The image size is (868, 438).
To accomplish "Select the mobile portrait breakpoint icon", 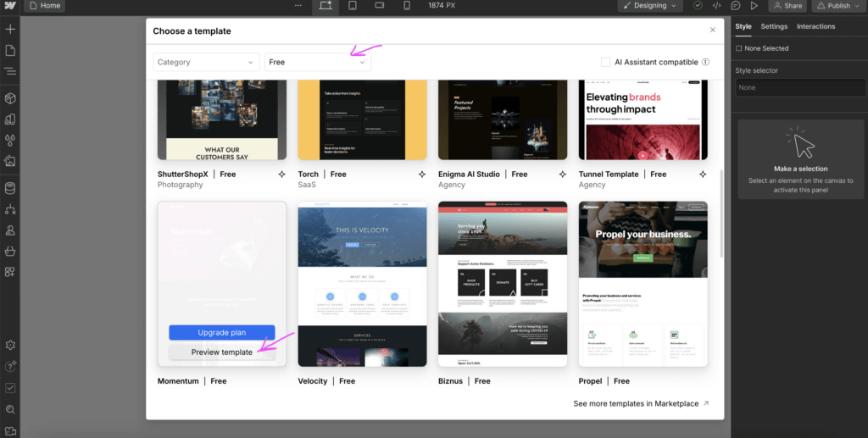I will tap(407, 6).
